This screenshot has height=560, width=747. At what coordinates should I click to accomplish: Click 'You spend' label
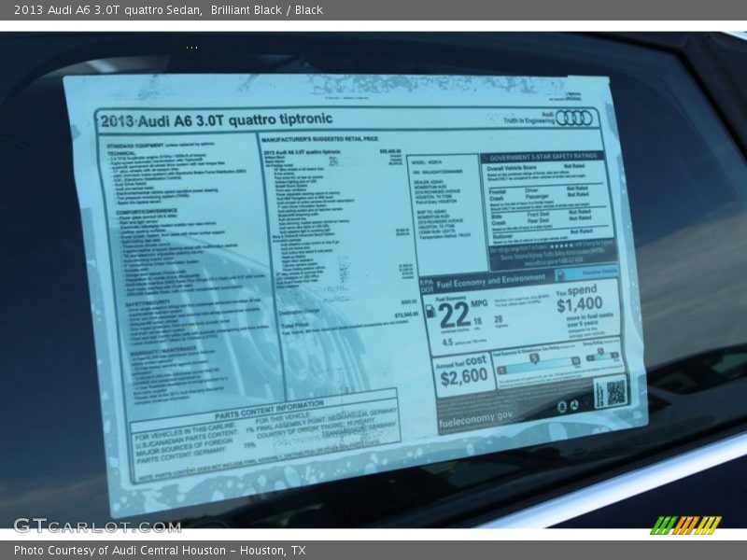click(576, 290)
